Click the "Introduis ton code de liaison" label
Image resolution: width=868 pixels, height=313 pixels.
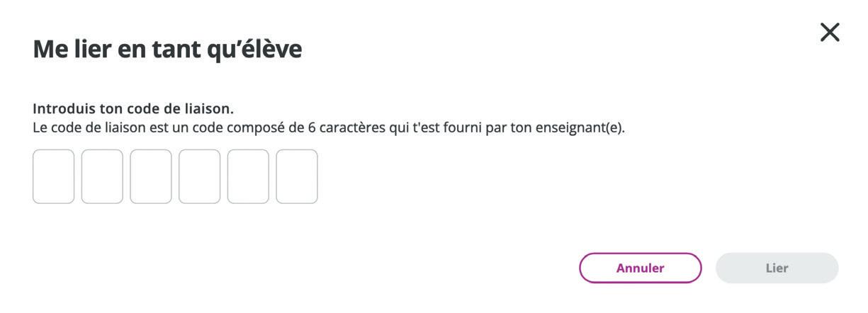tap(133, 109)
